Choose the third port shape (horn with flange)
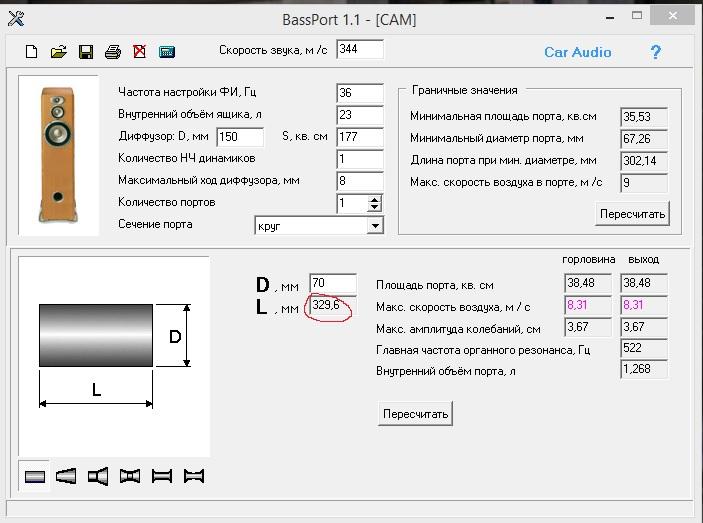703x523 pixels. point(98,476)
